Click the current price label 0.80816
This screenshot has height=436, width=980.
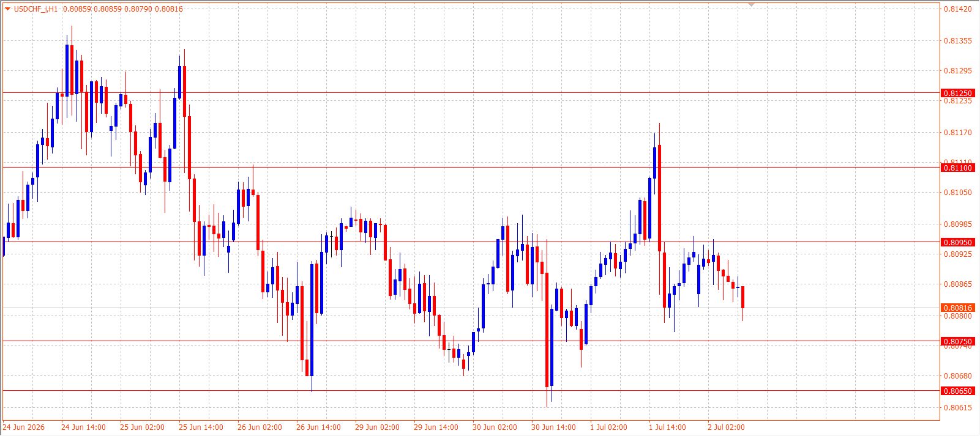click(x=957, y=308)
